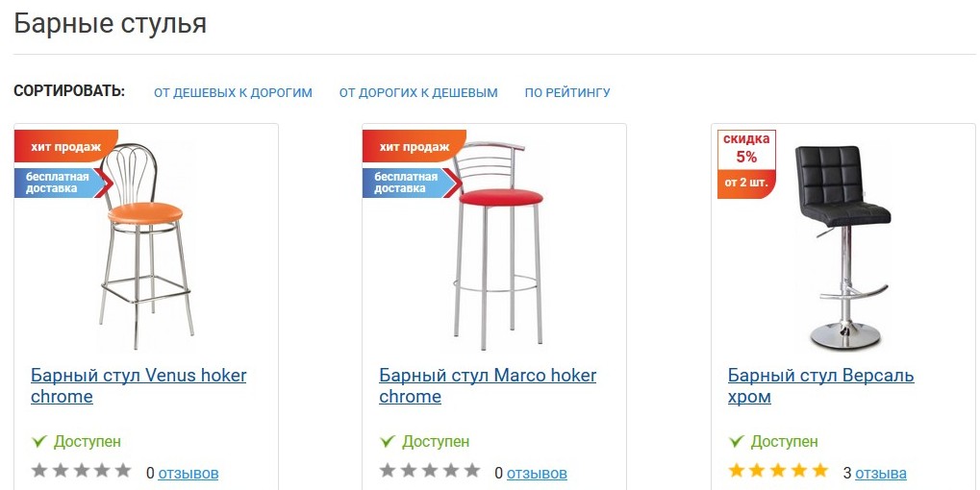This screenshot has height=490, width=980.
Task: Open the '0 отзывов' link for Marco chair
Action: click(x=537, y=473)
